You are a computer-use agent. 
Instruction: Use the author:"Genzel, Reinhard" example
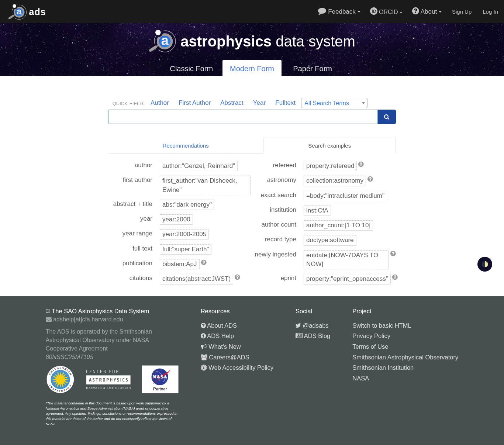[199, 166]
